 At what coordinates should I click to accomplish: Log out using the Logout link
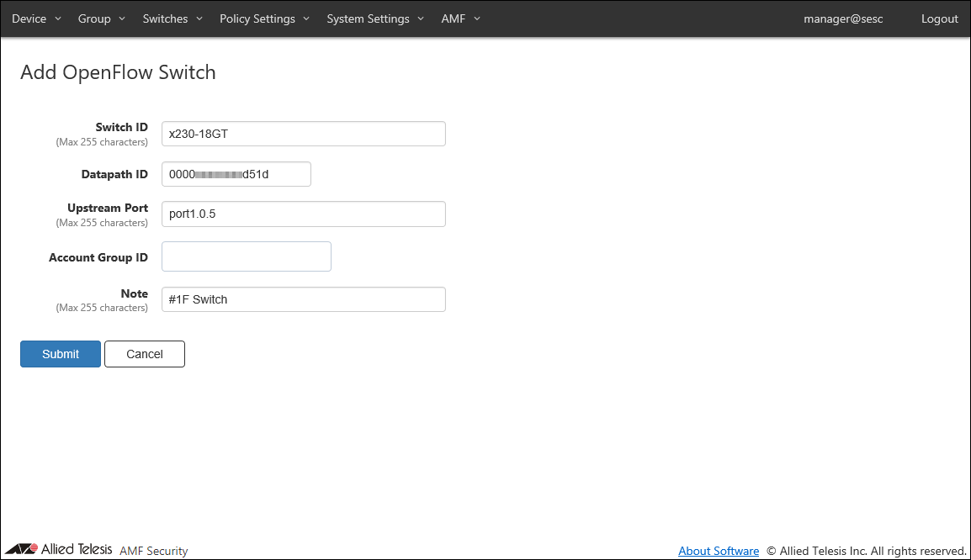939,18
